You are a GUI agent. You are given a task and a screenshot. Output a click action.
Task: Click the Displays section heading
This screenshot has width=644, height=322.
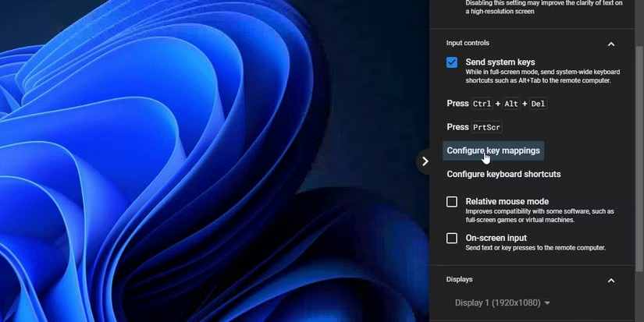459,279
